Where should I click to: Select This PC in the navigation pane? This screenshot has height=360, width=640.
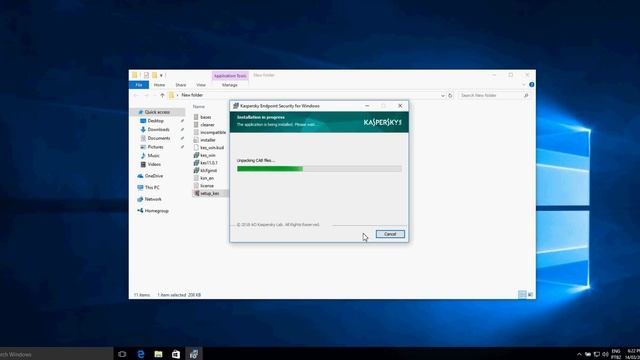point(152,187)
